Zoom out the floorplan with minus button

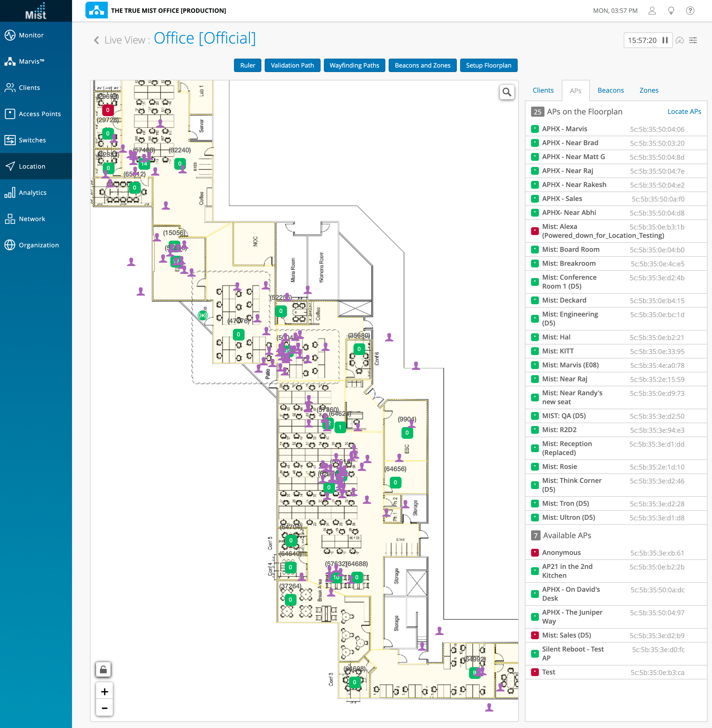point(104,708)
